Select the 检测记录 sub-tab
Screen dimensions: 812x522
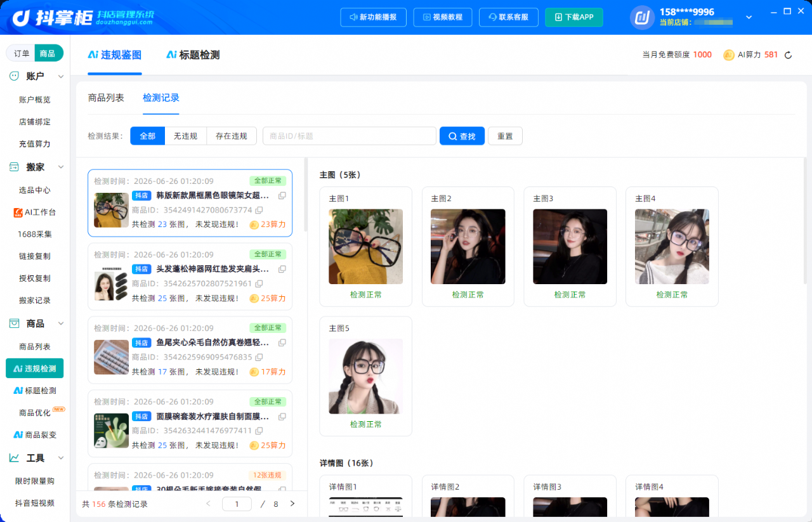(x=161, y=98)
